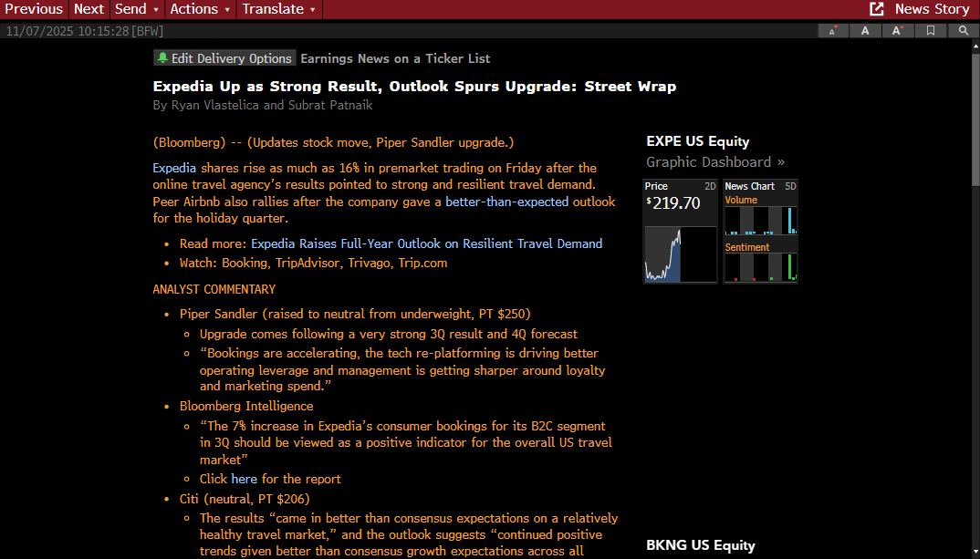Viewport: 980px width, 559px height.
Task: Open the Actions menu
Action: coord(193,9)
